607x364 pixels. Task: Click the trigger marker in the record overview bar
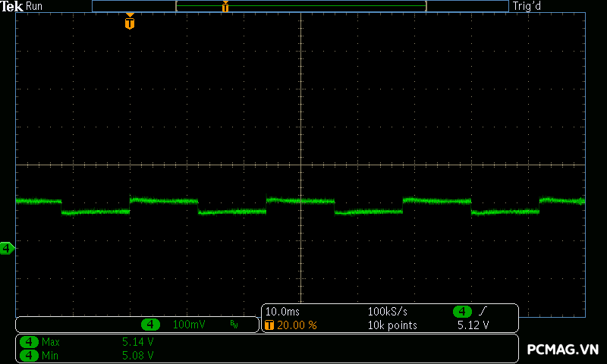tap(225, 7)
